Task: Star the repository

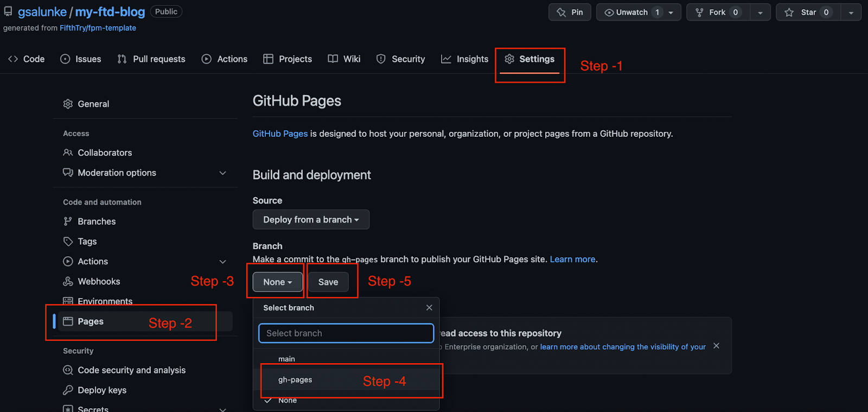Action: coord(808,12)
